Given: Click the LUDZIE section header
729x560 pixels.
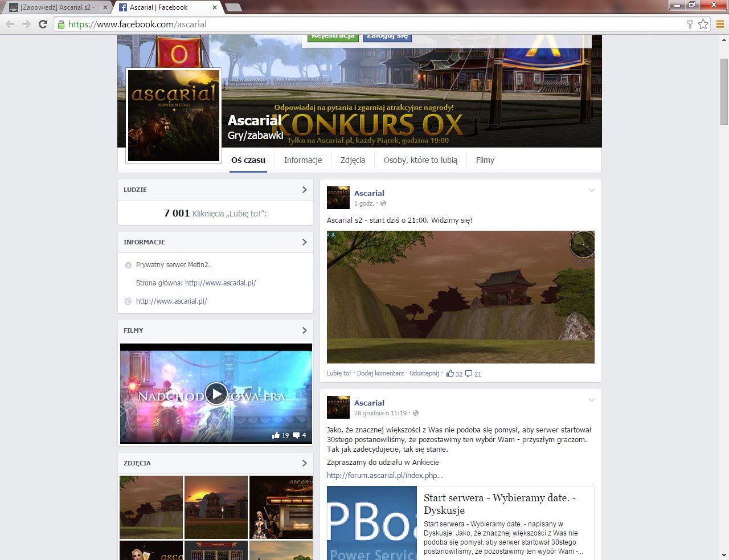Looking at the screenshot, I should tap(215, 190).
